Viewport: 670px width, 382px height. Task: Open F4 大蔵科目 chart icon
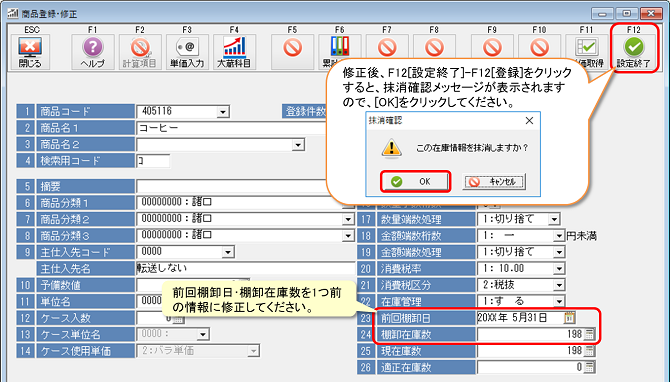[234, 52]
